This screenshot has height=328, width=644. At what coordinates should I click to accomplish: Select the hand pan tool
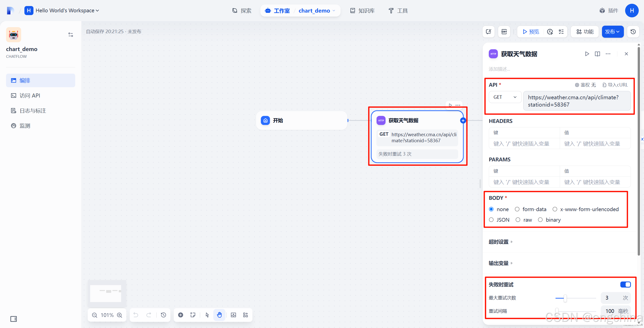[219, 315]
